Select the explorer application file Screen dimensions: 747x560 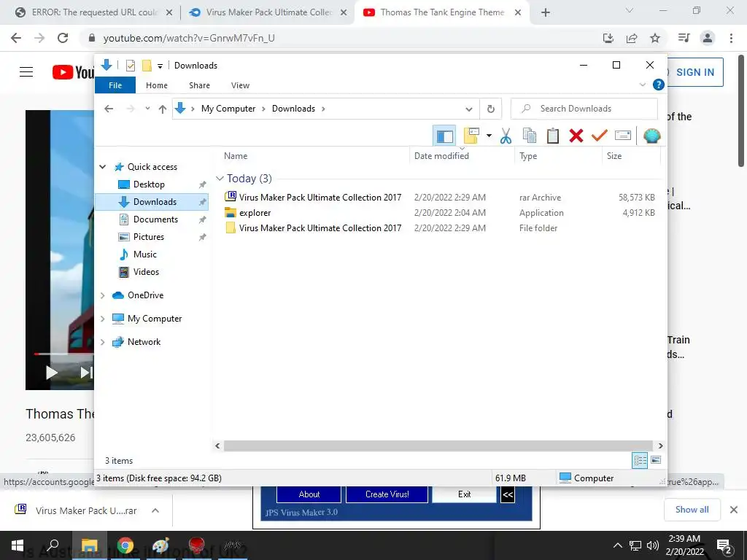(255, 213)
